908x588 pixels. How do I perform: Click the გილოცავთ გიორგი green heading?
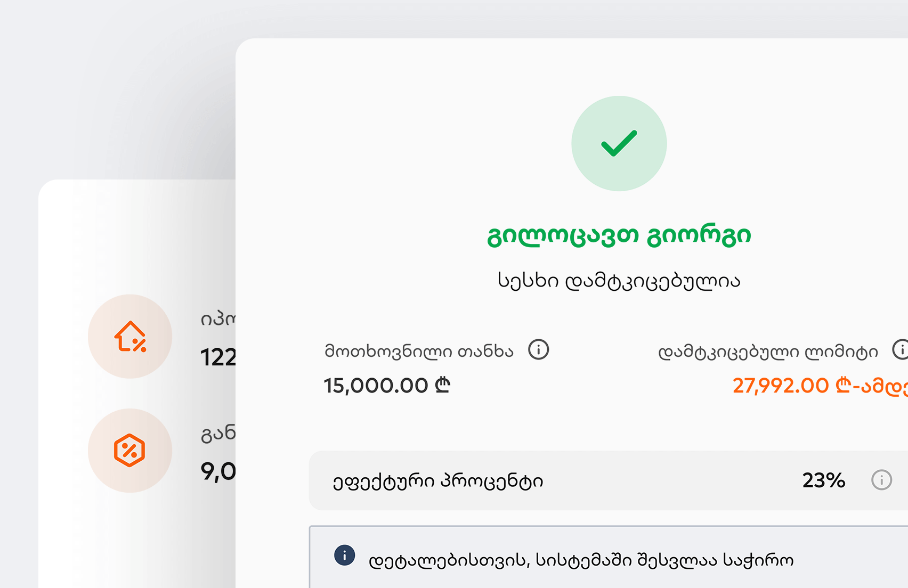(x=619, y=235)
